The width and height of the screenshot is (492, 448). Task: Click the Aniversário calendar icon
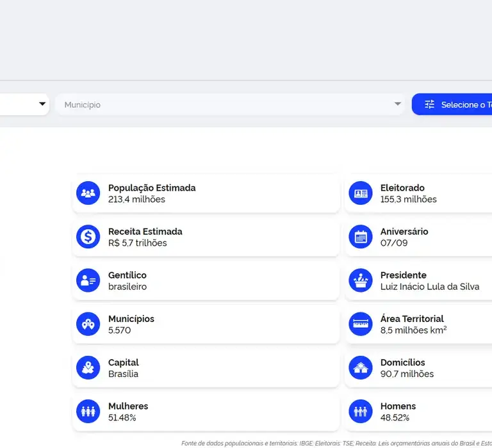pyautogui.click(x=361, y=237)
